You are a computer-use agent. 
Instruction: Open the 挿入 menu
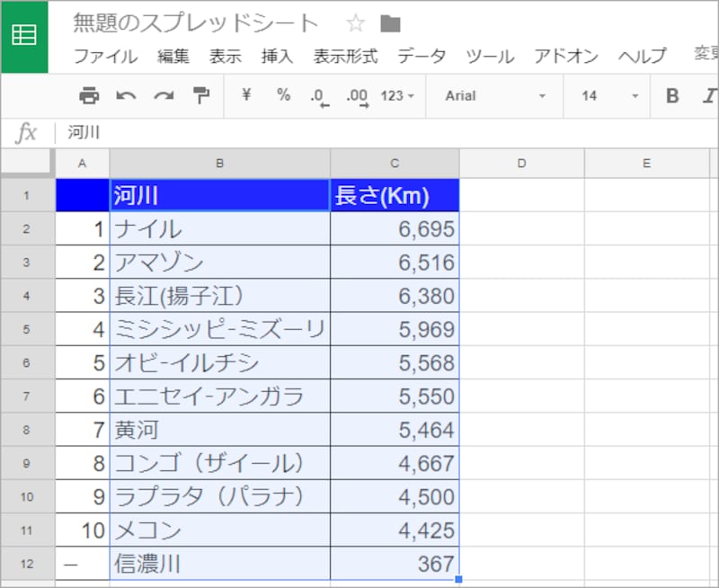click(x=275, y=56)
